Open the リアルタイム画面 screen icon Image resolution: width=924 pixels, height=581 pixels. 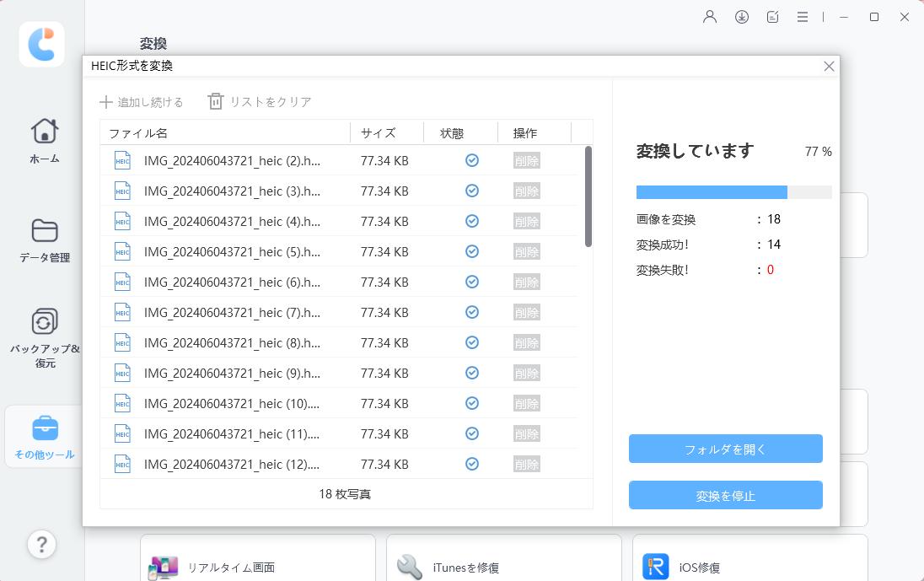point(165,566)
